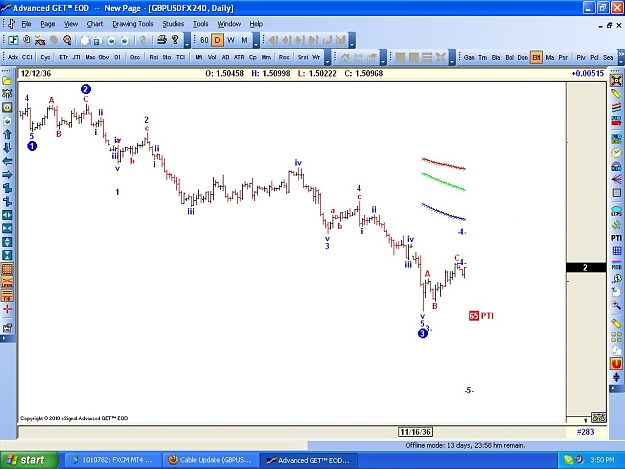Viewport: 625px width, 469px height.
Task: Click the 11/16/36 date box below chart
Action: pyautogui.click(x=416, y=432)
